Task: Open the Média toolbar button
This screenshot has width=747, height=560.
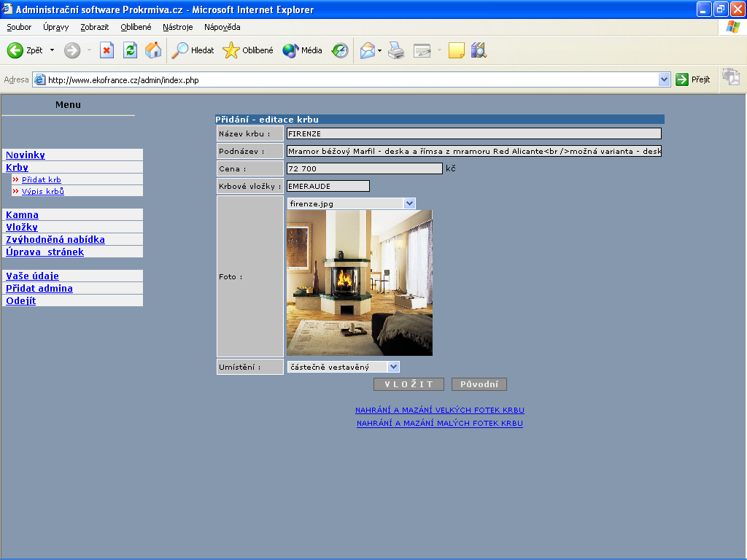Action: coord(302,50)
